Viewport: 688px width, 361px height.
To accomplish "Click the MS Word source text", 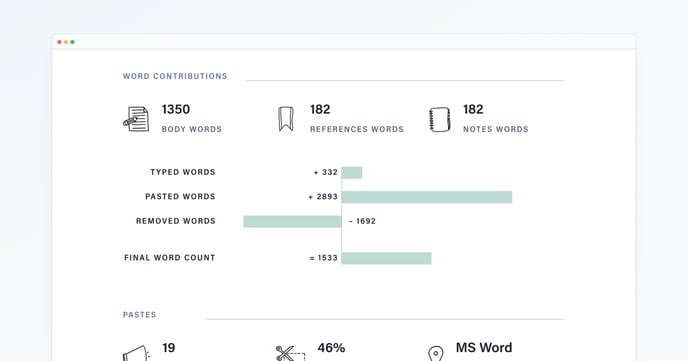I will point(484,347).
